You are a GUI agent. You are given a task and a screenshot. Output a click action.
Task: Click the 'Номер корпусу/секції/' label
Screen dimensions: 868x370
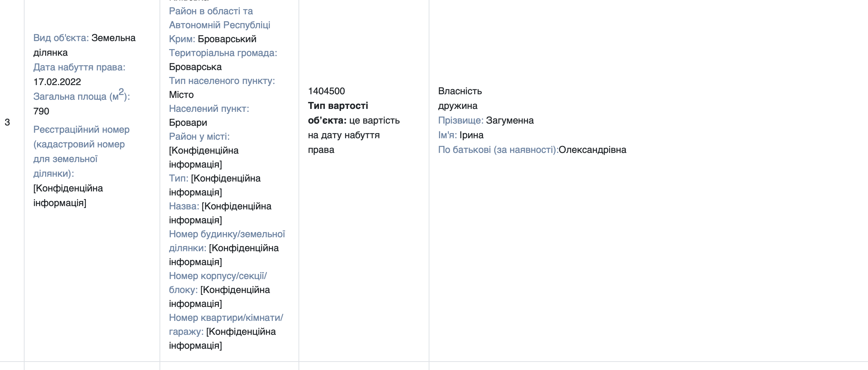[x=218, y=276]
